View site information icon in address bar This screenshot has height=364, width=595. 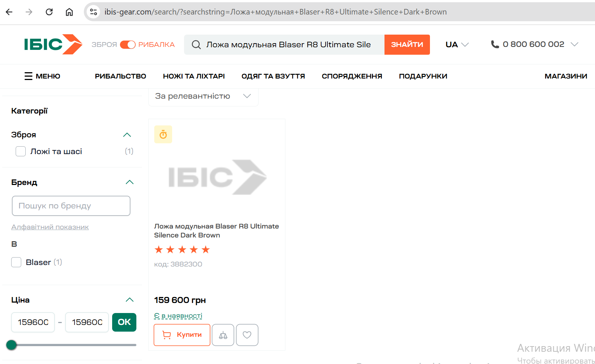[x=94, y=12]
